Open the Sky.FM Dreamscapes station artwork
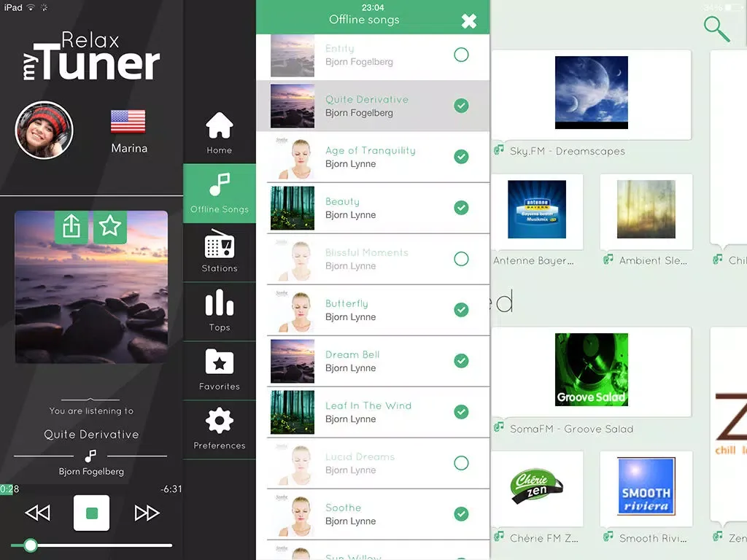Viewport: 747px width, 560px height. [591, 93]
